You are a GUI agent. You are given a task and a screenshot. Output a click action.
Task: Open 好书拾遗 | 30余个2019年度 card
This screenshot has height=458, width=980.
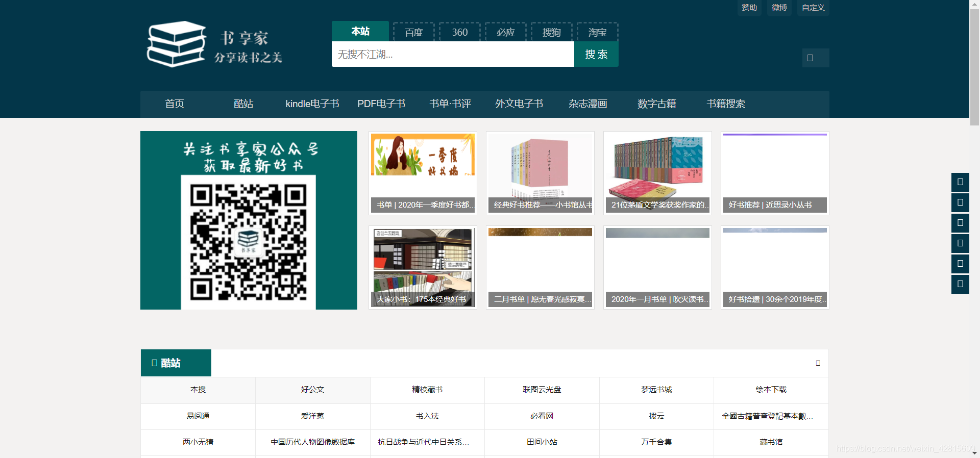pos(775,267)
